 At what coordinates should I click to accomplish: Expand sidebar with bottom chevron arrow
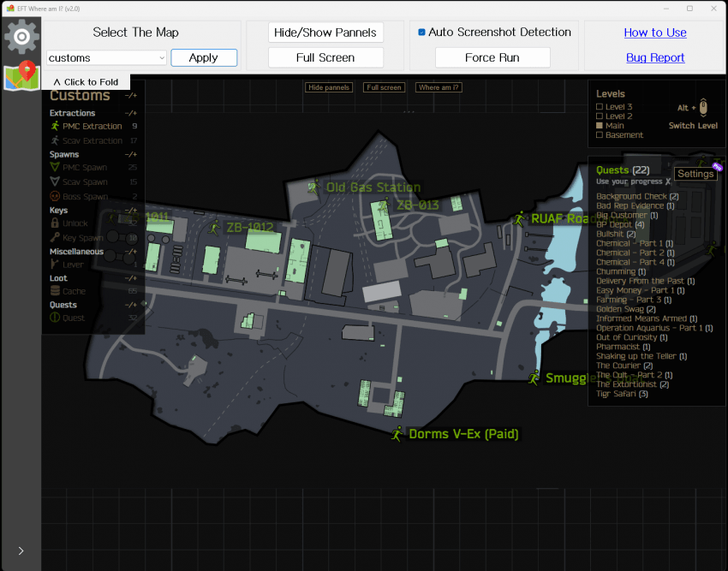click(x=21, y=550)
